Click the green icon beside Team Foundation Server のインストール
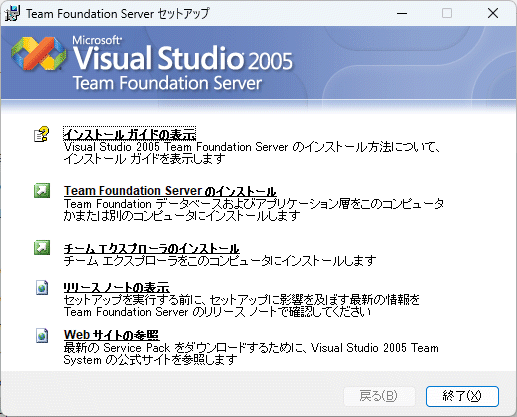The height and width of the screenshot is (417, 517). (x=42, y=191)
